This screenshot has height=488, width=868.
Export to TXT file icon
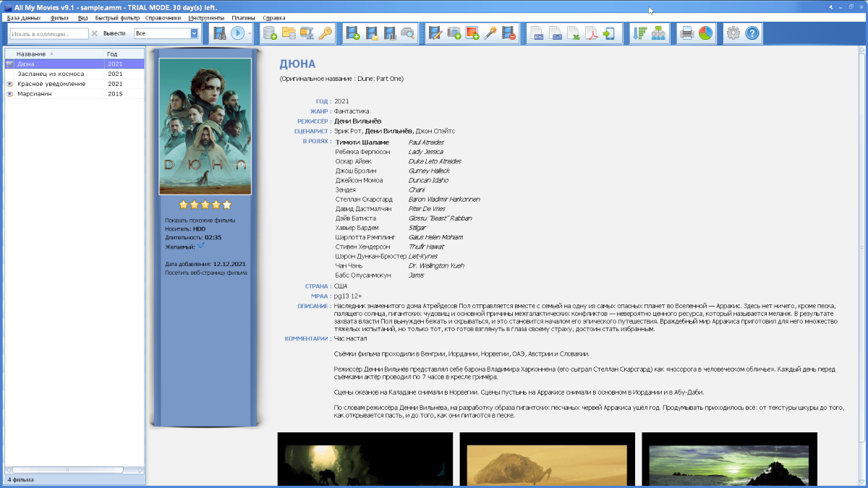(556, 33)
